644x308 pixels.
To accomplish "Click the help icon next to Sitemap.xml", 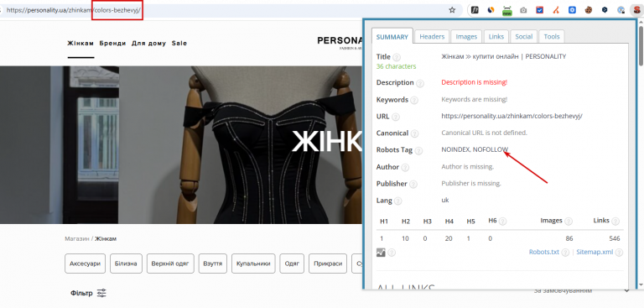I will [x=619, y=253].
